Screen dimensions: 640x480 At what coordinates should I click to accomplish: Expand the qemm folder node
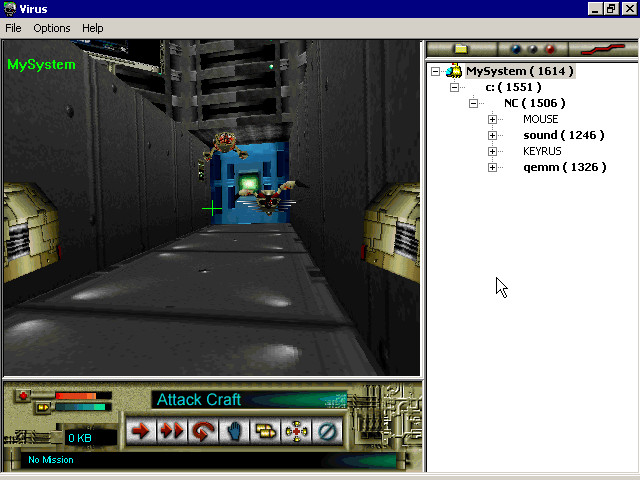(492, 167)
